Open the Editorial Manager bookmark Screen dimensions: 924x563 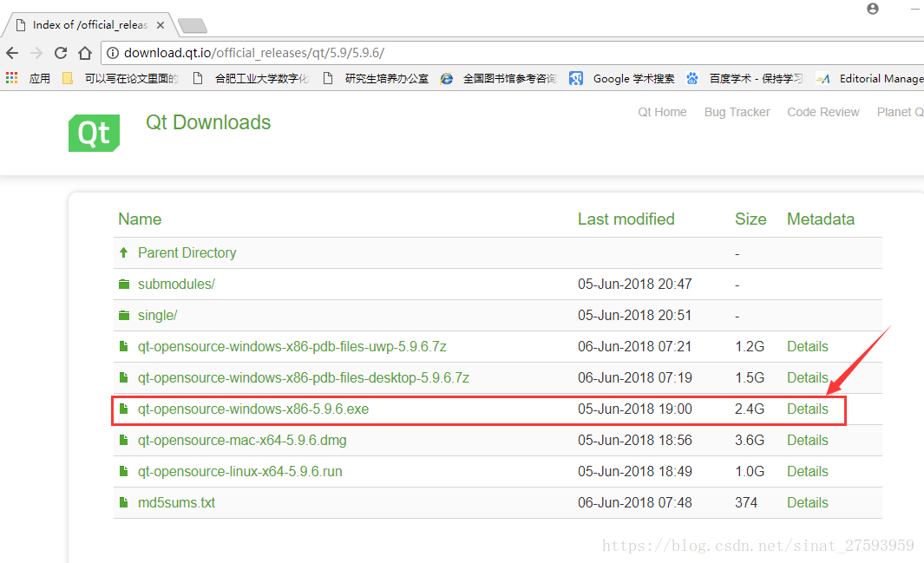coord(870,78)
